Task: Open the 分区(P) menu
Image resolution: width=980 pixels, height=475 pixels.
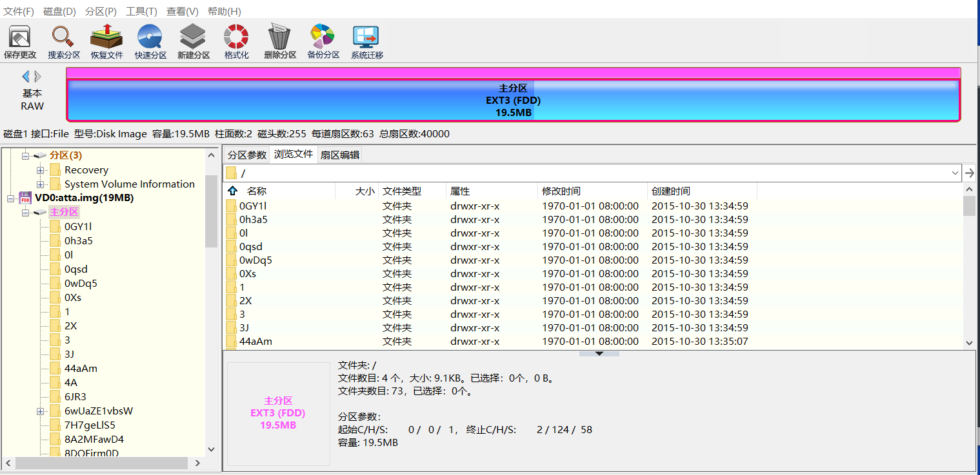Action: [101, 12]
